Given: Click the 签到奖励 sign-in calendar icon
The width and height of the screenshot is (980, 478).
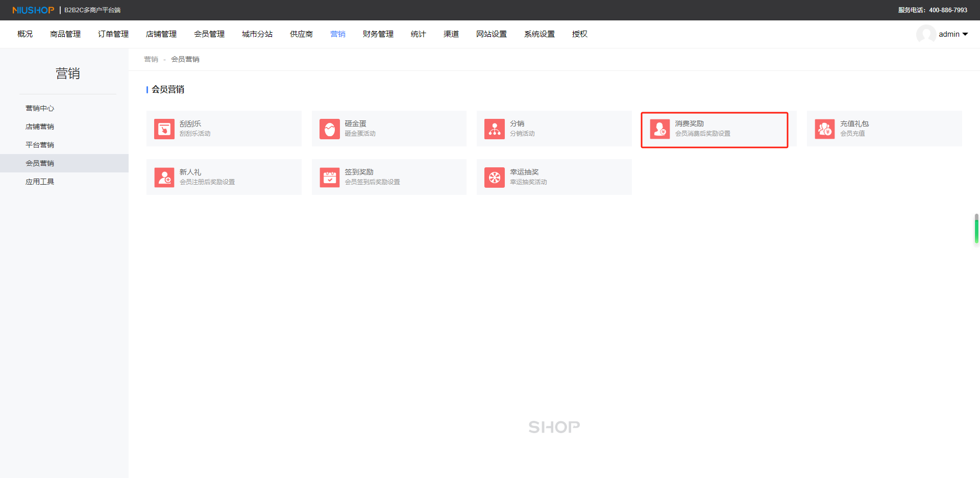Looking at the screenshot, I should click(x=330, y=178).
